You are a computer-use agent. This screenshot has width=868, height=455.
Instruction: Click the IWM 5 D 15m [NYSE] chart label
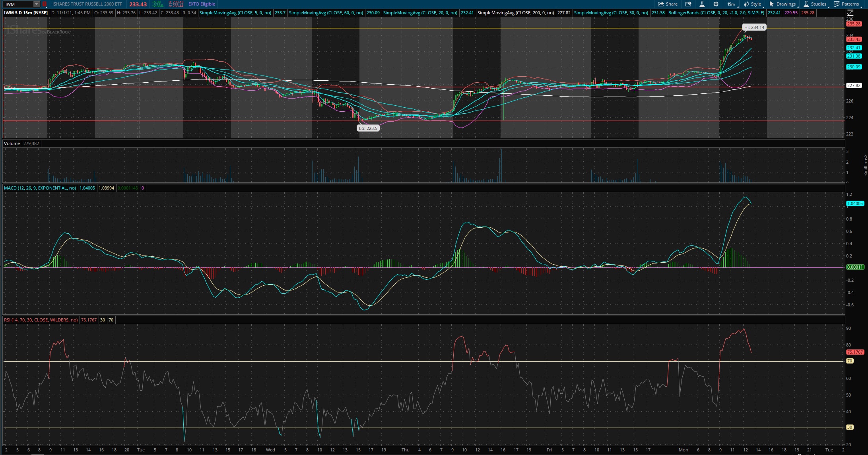click(x=26, y=13)
